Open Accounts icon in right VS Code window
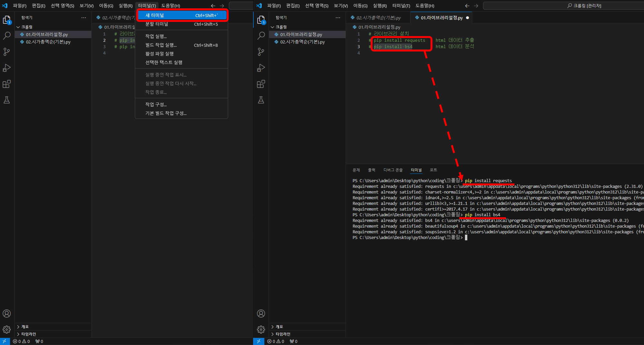 (261, 313)
